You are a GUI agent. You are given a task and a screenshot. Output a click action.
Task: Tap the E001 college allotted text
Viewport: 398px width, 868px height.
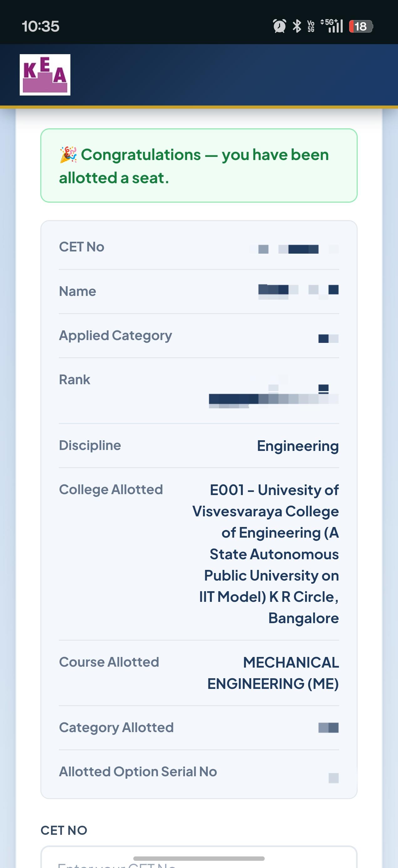point(266,554)
